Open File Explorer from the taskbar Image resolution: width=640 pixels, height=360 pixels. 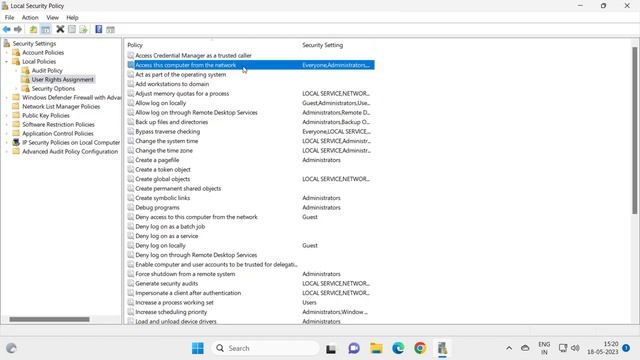(x=376, y=348)
